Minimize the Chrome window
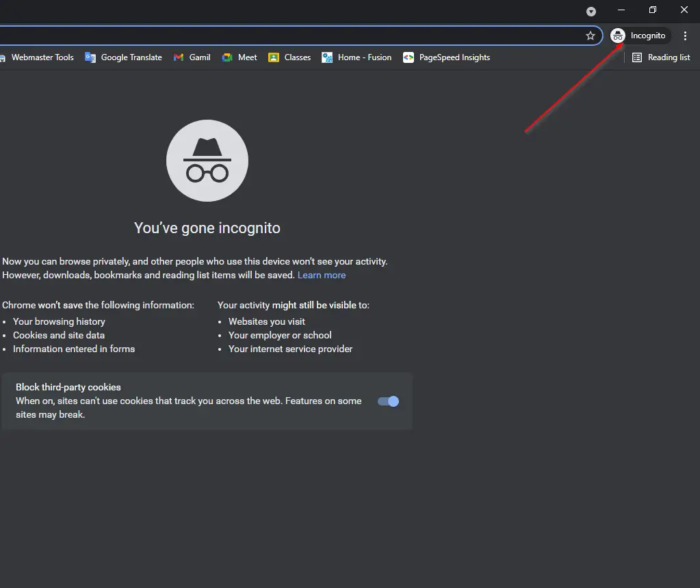This screenshot has width=700, height=588. pos(621,10)
